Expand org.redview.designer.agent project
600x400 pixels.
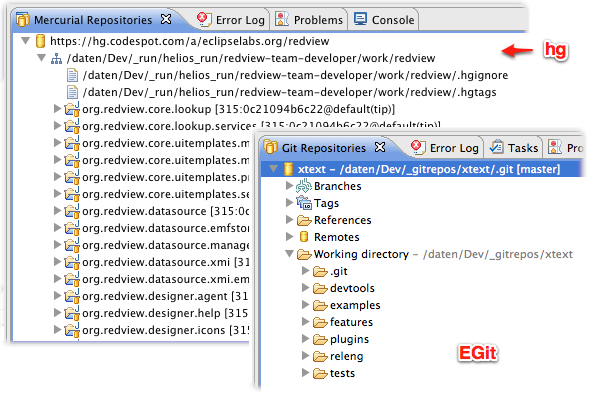57,296
